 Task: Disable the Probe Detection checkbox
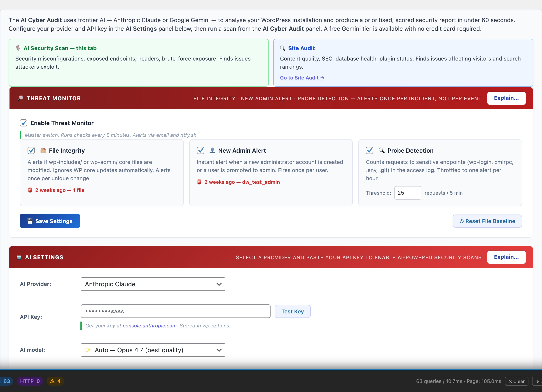point(369,150)
